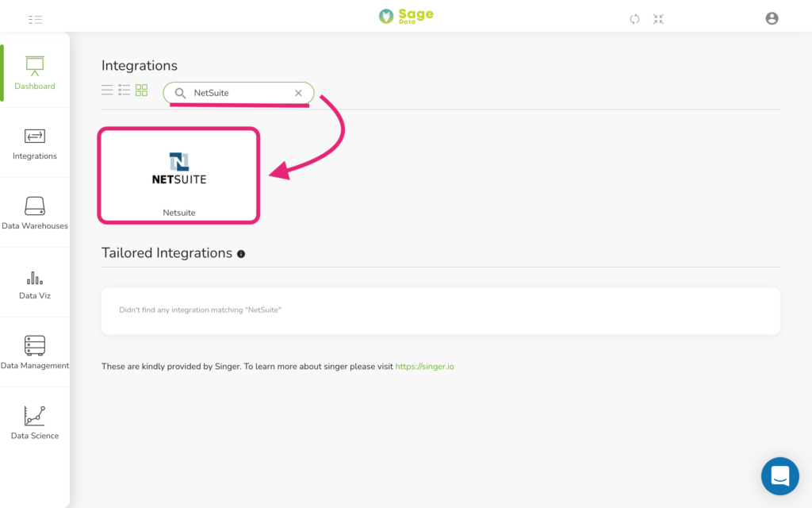Click the magnifier search icon

(x=180, y=94)
